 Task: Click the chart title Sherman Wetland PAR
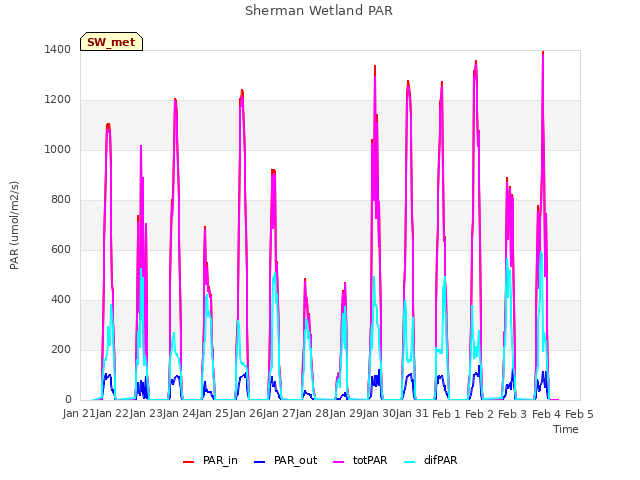[x=319, y=11]
